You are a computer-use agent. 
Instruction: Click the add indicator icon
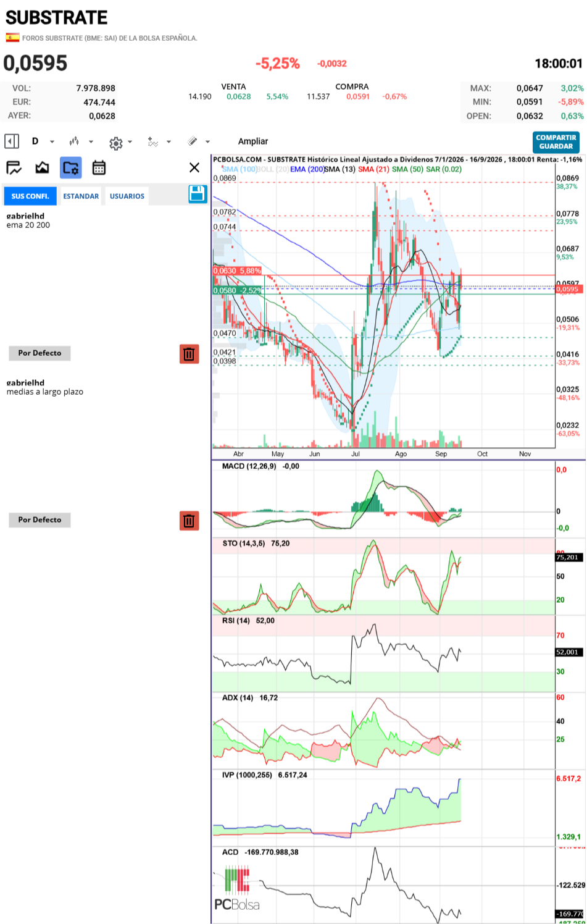(152, 141)
